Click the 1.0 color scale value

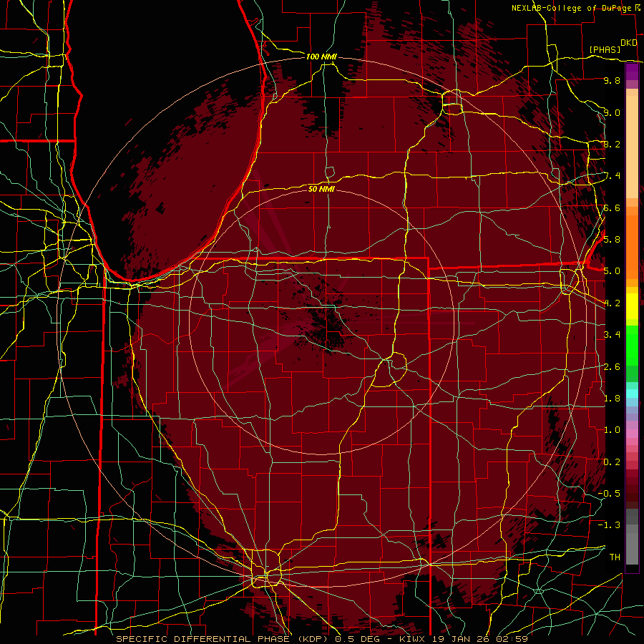tap(612, 429)
